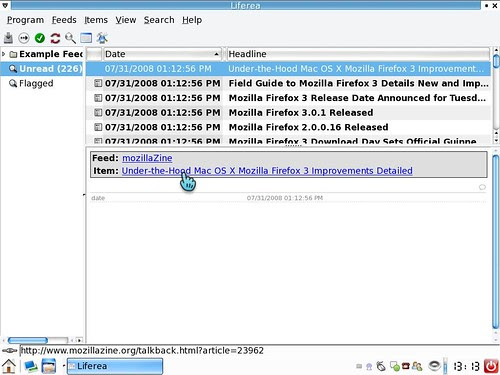Click the Liferea taskbar window button
This screenshot has height=375, width=500.
[115, 366]
